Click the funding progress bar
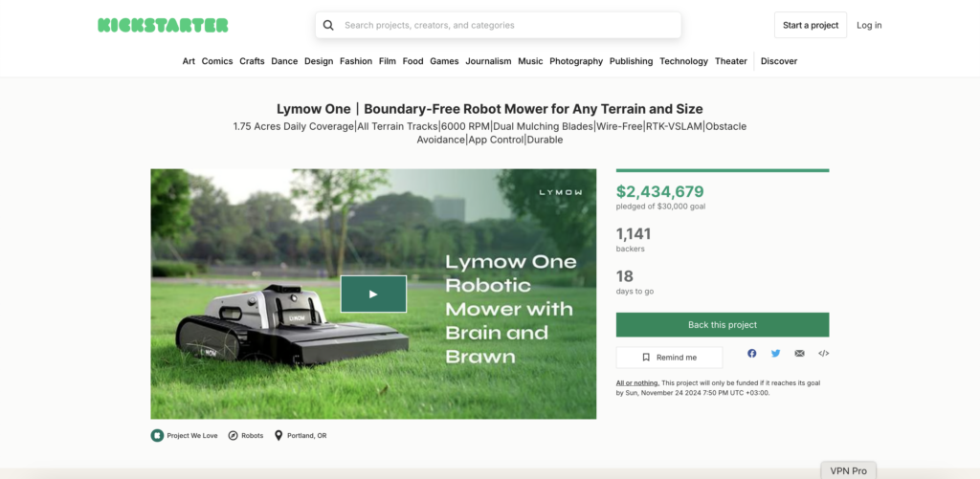Screen dimensions: 980x479 (x=723, y=170)
